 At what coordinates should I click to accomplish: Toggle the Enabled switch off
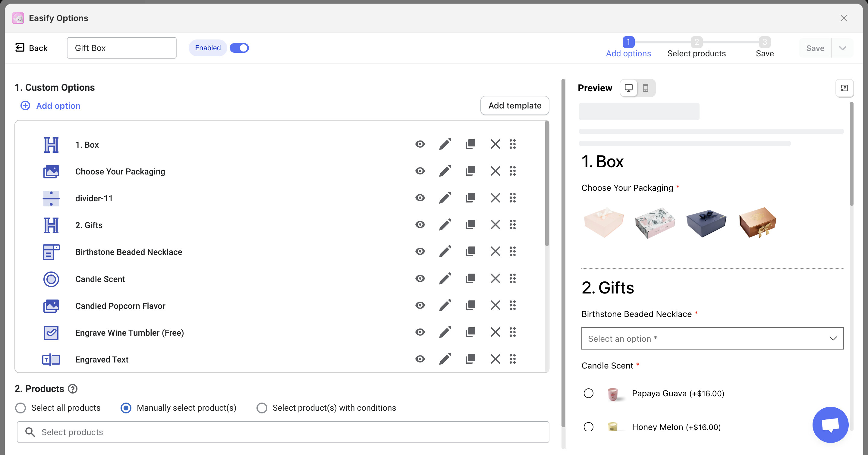pyautogui.click(x=239, y=48)
